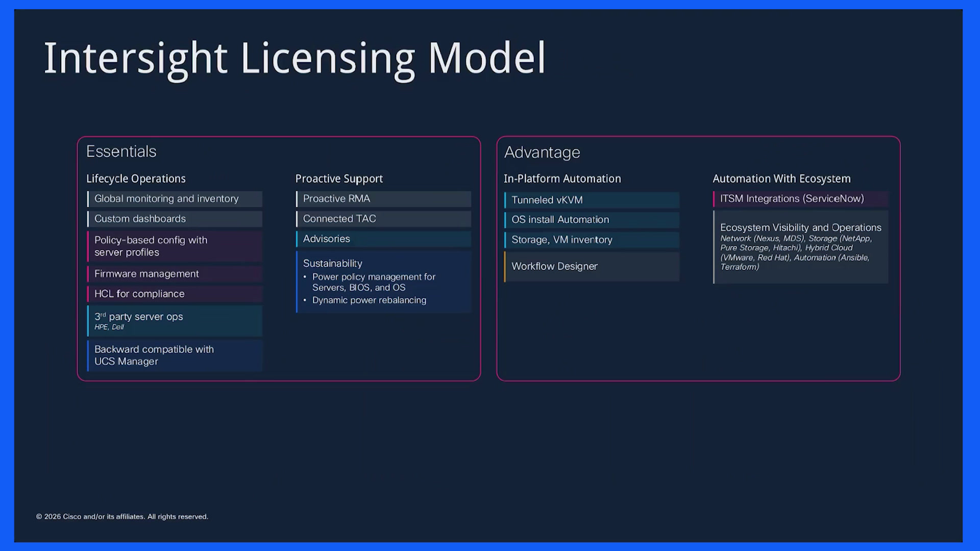Select 'ITSM Integrations (ServiceNow)' item
The width and height of the screenshot is (980, 551).
[x=800, y=199]
